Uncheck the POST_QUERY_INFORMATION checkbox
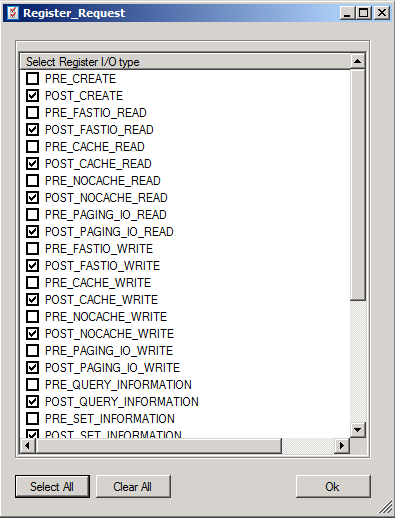Viewport: 395px width, 518px height. [x=32, y=402]
